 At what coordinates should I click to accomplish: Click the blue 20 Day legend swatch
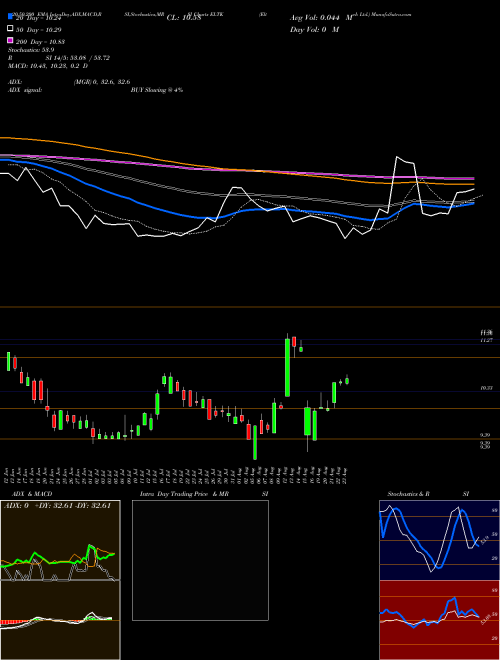[x=10, y=16]
